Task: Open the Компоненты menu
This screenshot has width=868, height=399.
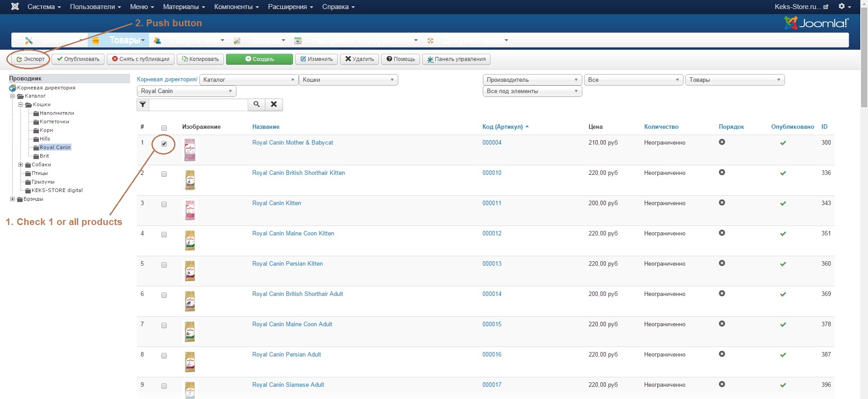Action: point(236,7)
